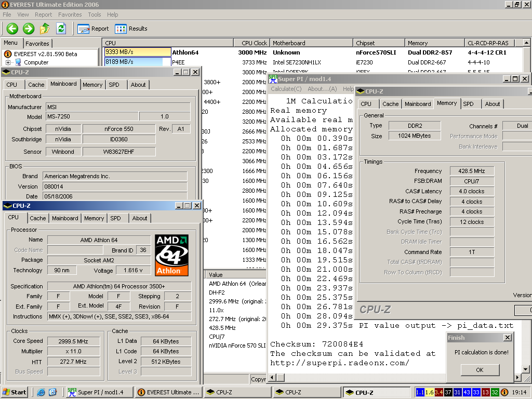Click second quick launch icon beside Internet Explorer

[x=52, y=392]
